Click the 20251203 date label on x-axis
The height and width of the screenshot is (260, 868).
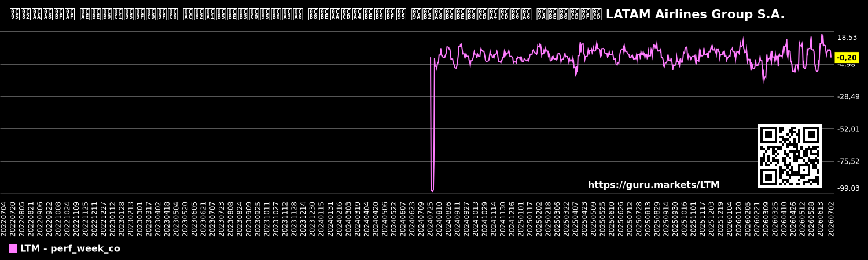pyautogui.click(x=711, y=218)
